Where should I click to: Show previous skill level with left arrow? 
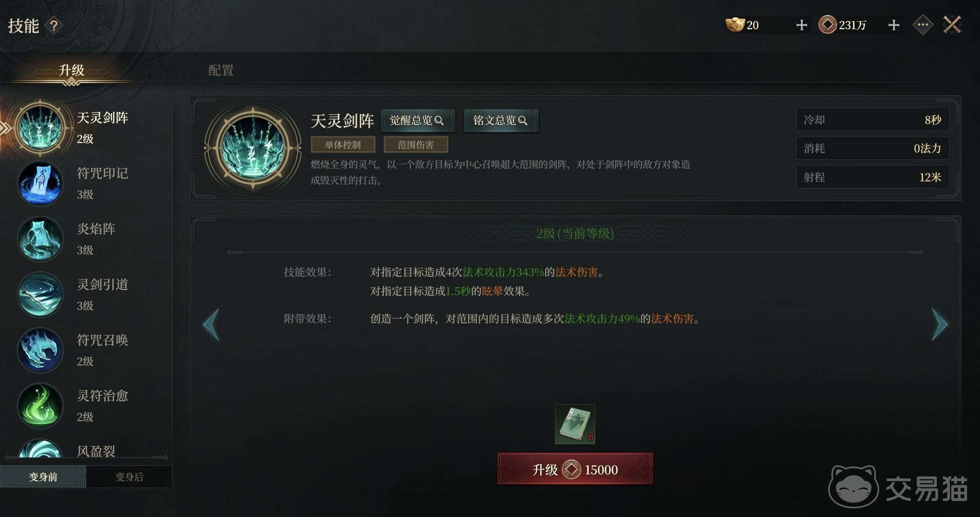(x=211, y=324)
